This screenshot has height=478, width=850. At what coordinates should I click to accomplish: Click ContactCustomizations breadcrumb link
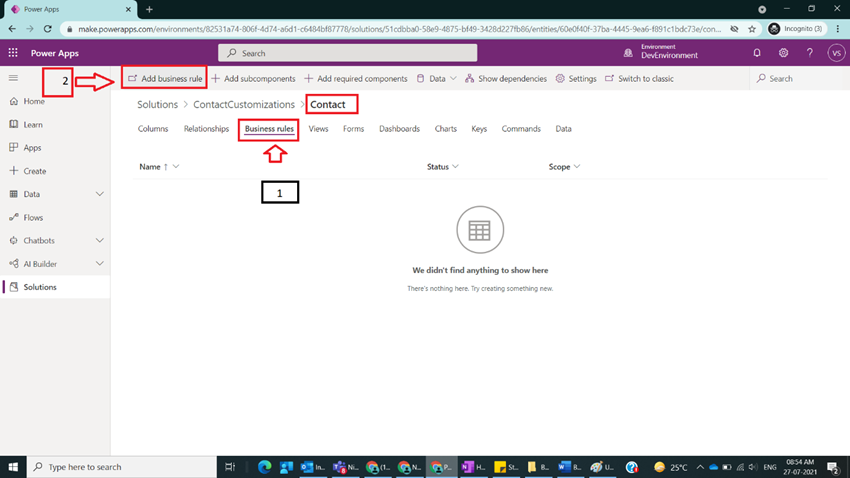(x=244, y=105)
